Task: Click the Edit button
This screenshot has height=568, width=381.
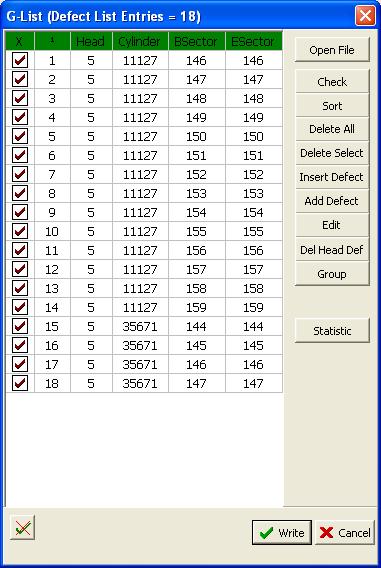Action: click(x=332, y=225)
